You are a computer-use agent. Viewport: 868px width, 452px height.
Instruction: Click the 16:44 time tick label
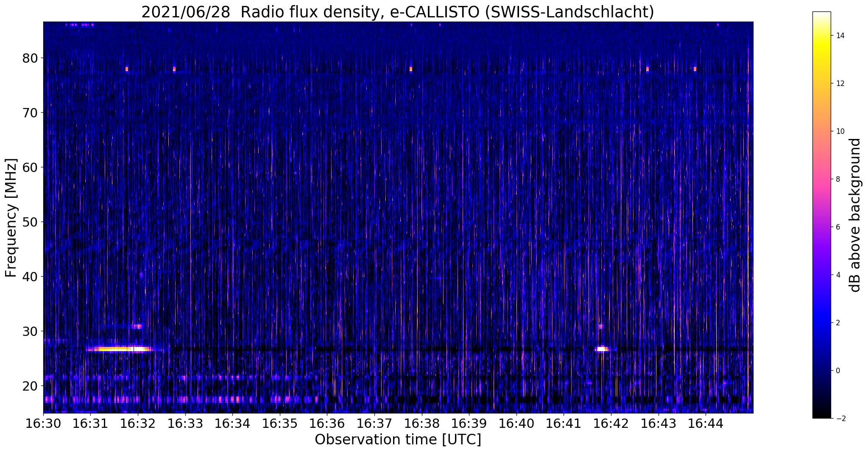[x=706, y=424]
